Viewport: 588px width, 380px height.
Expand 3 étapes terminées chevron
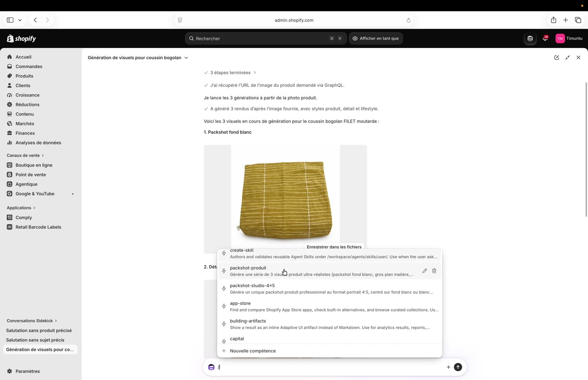pyautogui.click(x=255, y=73)
